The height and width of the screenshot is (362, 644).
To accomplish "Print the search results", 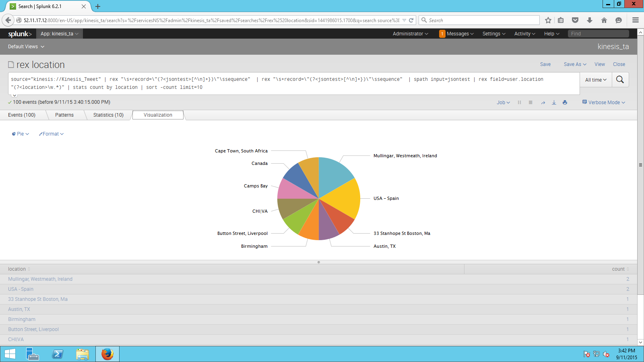I will [565, 102].
